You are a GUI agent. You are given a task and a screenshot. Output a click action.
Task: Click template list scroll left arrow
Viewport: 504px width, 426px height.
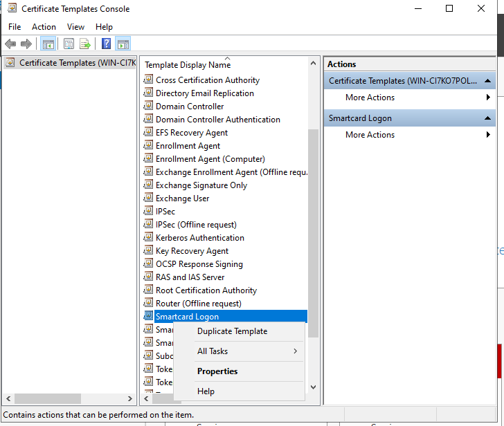146,399
